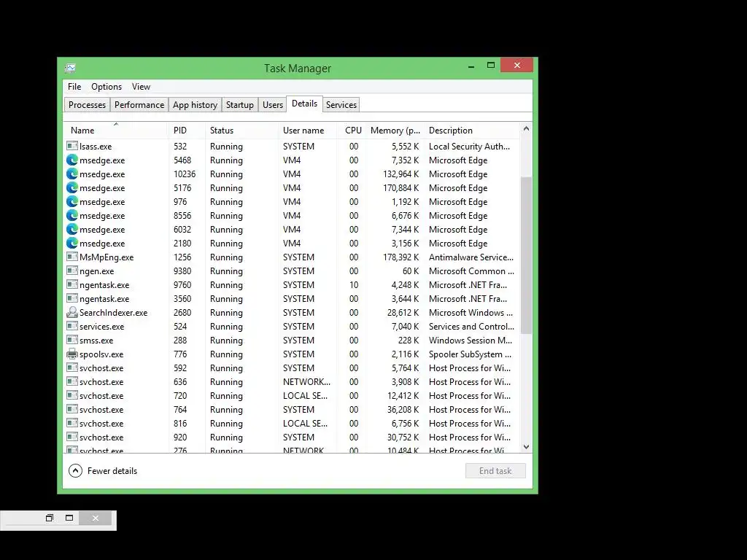Close the small bottom-left window
Viewport: 747px width, 560px height.
[x=96, y=518]
